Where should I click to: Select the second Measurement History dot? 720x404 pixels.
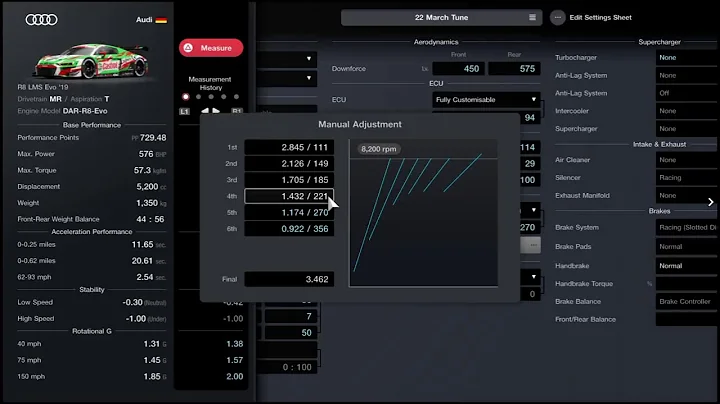[x=198, y=97]
